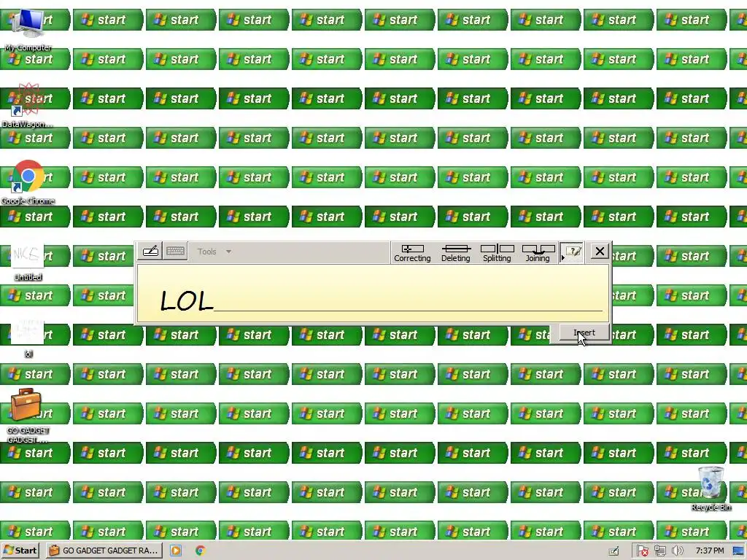
Task: Launch media player from quick launch
Action: [x=176, y=551]
